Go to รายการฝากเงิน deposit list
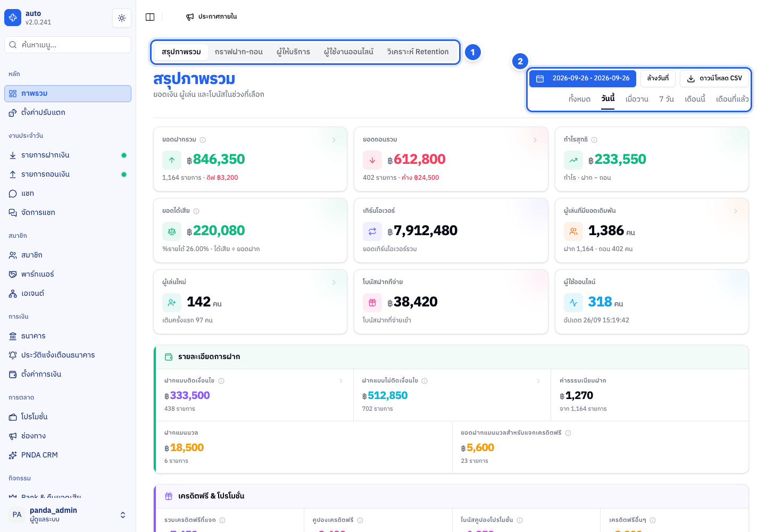 [68, 155]
